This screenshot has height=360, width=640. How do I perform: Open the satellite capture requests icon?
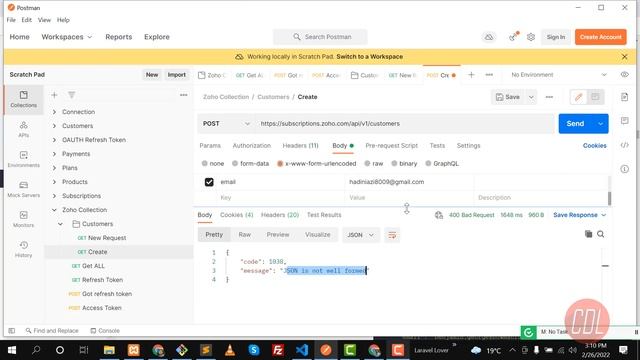coord(513,37)
